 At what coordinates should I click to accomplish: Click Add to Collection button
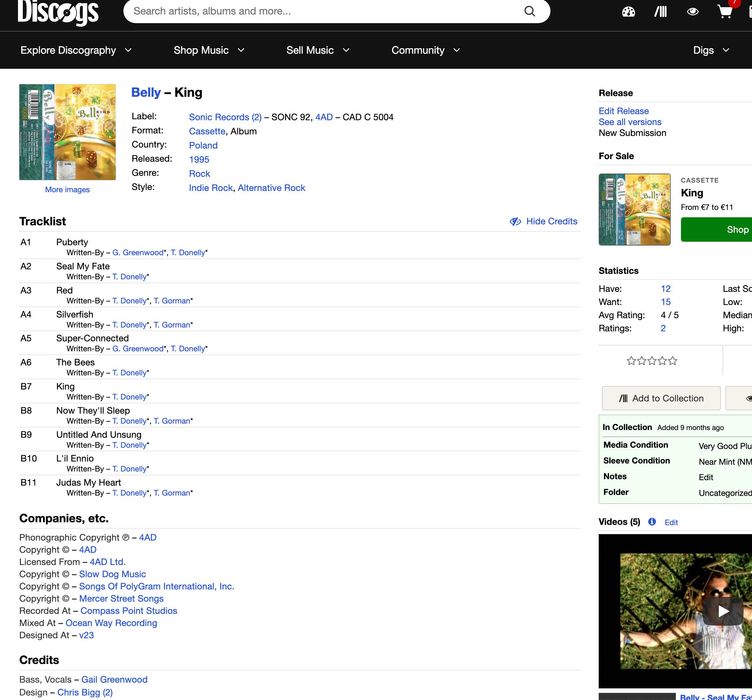[661, 398]
